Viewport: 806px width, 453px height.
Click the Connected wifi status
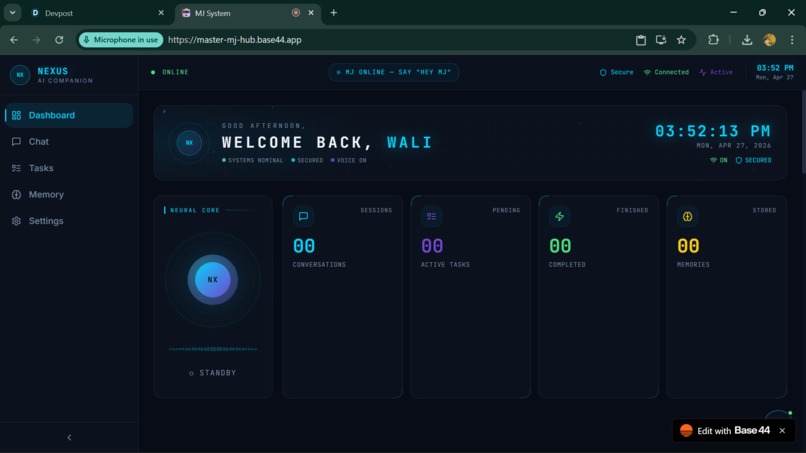(x=666, y=72)
